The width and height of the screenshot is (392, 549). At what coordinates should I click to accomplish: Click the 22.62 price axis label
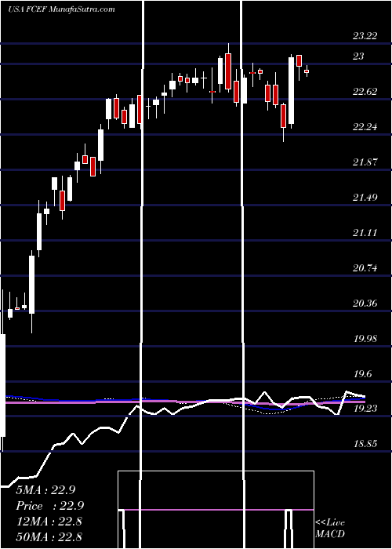point(365,92)
